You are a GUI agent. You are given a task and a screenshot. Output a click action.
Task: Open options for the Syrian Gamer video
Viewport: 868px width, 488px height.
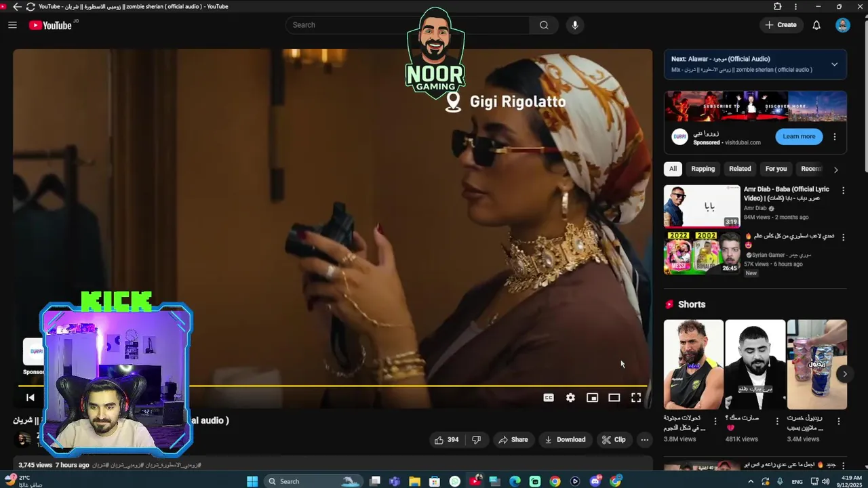click(x=843, y=237)
